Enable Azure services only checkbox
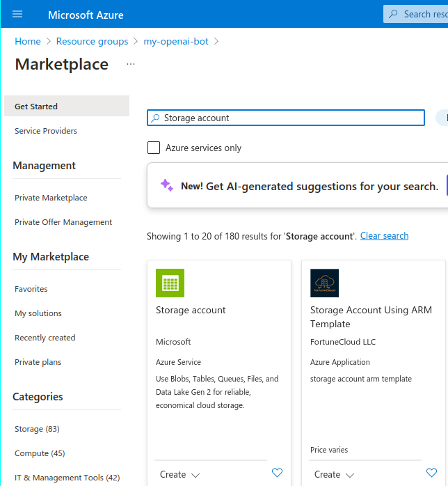This screenshot has width=448, height=486. click(154, 148)
